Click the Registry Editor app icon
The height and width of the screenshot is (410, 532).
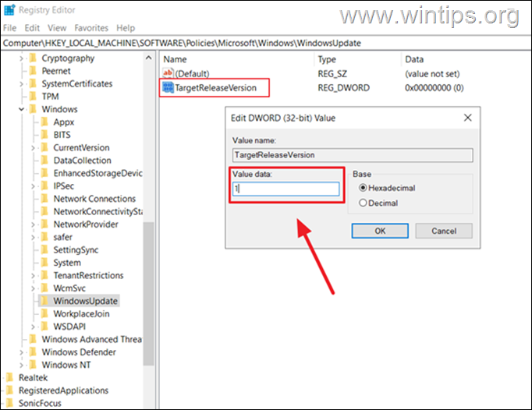pyautogui.click(x=9, y=10)
